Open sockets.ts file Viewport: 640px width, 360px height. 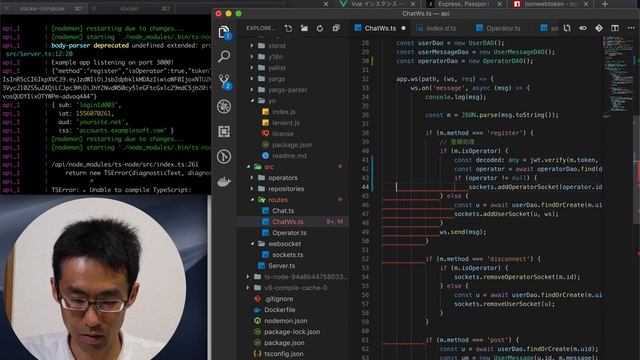pos(287,255)
